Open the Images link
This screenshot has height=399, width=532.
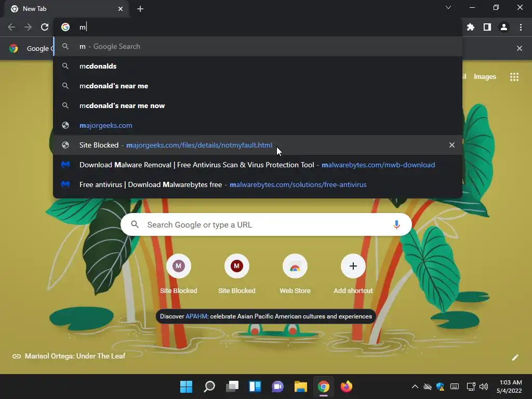point(485,77)
